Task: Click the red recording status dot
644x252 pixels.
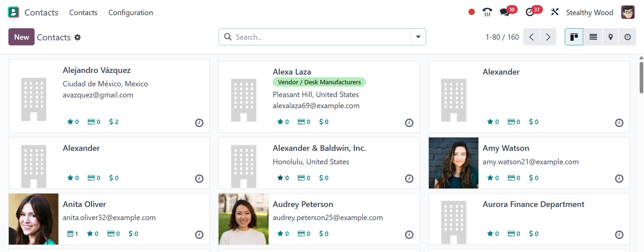Action: [x=471, y=12]
